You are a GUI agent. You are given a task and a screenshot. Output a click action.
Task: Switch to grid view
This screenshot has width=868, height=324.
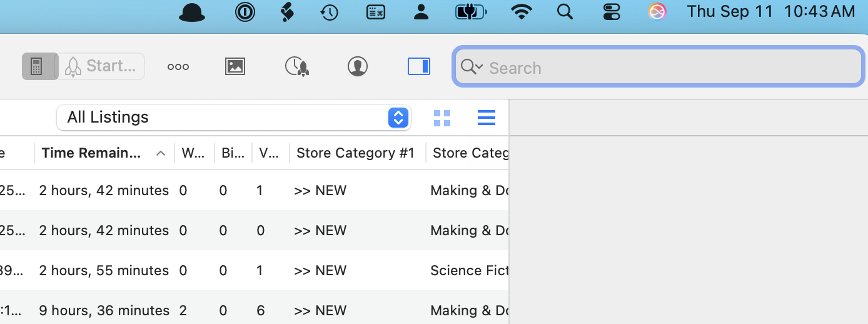[x=442, y=118]
